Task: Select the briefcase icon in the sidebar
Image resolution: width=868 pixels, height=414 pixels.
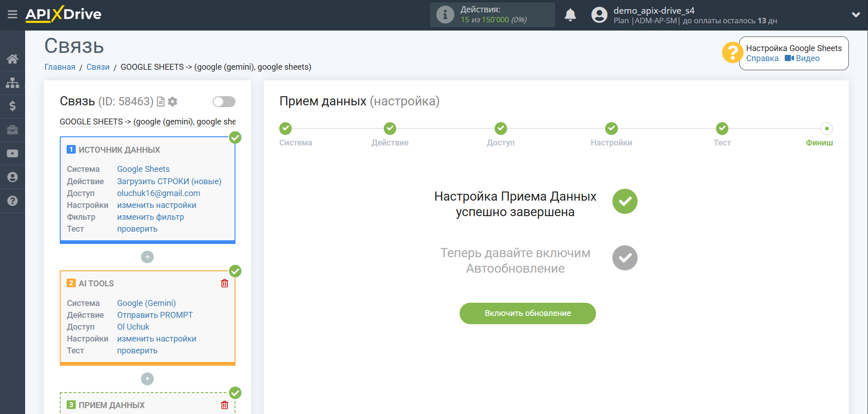Action: click(x=12, y=130)
